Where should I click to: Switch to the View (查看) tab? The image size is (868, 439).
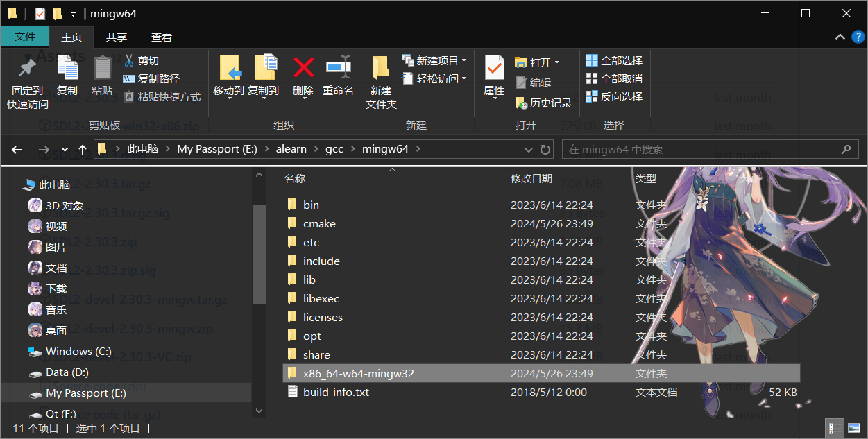point(162,37)
